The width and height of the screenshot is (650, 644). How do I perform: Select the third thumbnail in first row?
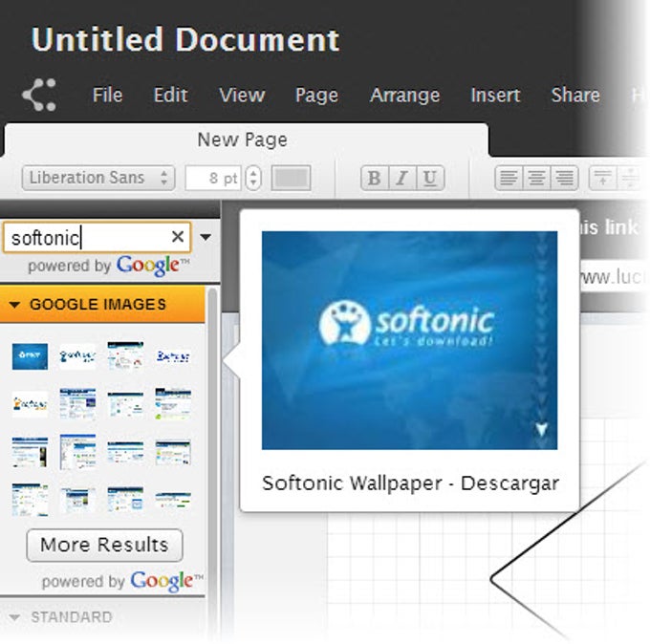[x=125, y=356]
